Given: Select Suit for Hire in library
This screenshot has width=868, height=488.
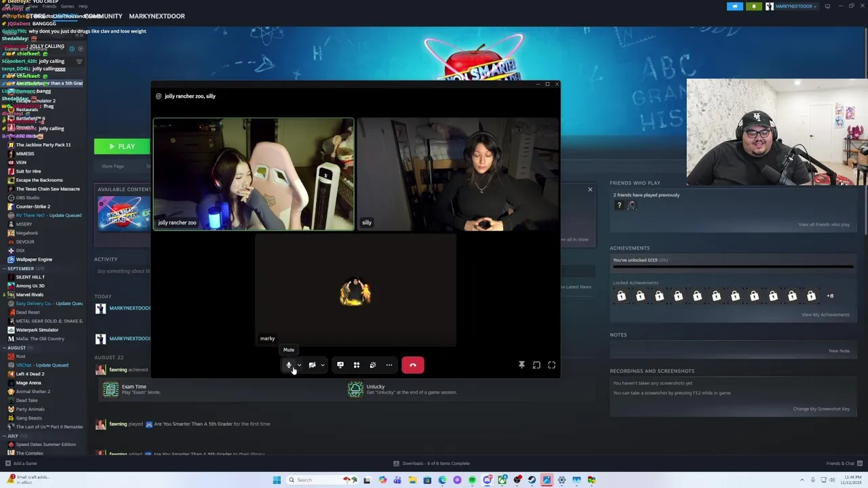Looking at the screenshot, I should pos(28,171).
